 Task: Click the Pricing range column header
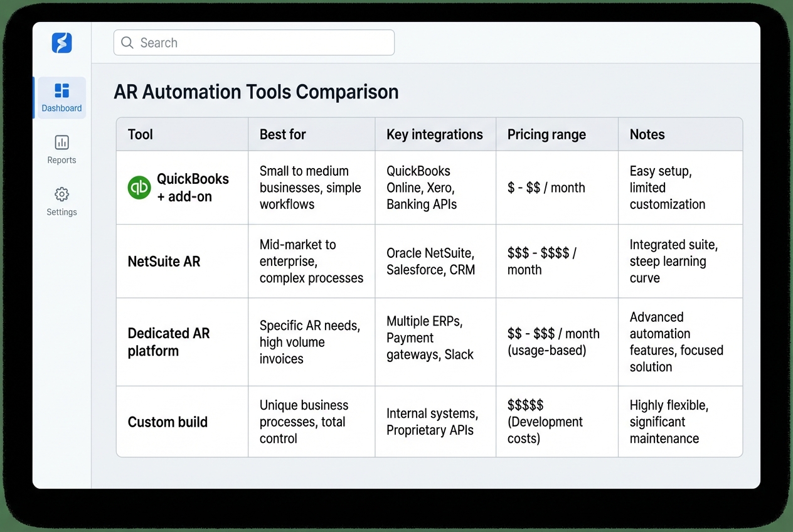547,134
